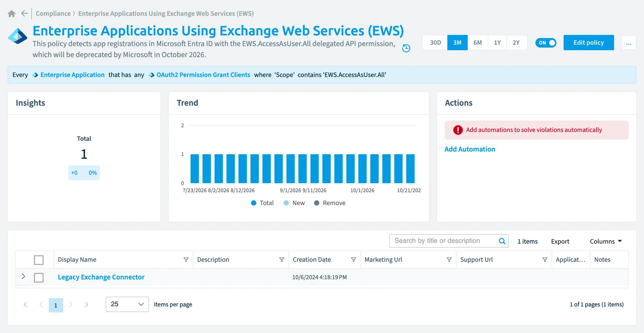644x333 pixels.
Task: Click the red warning icon in Actions
Action: click(x=458, y=130)
